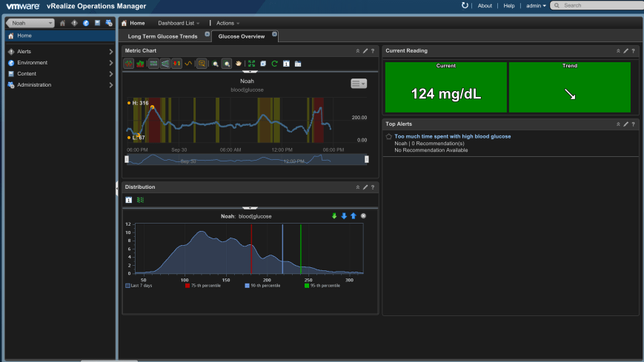Move Distribution chart down with blue arrow
This screenshot has width=644, height=362.
(x=344, y=216)
